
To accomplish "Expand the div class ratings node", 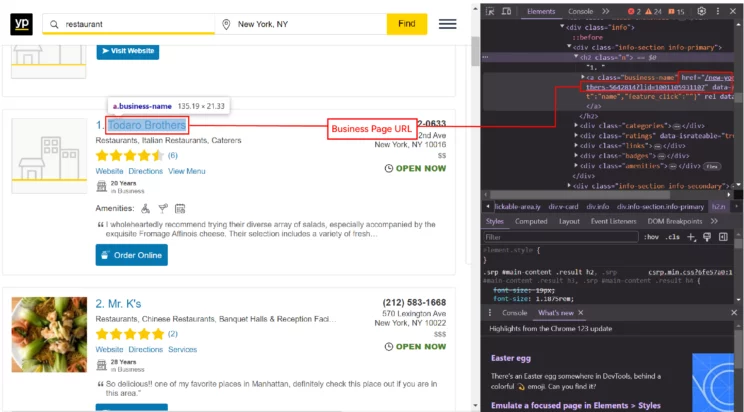I will (576, 136).
